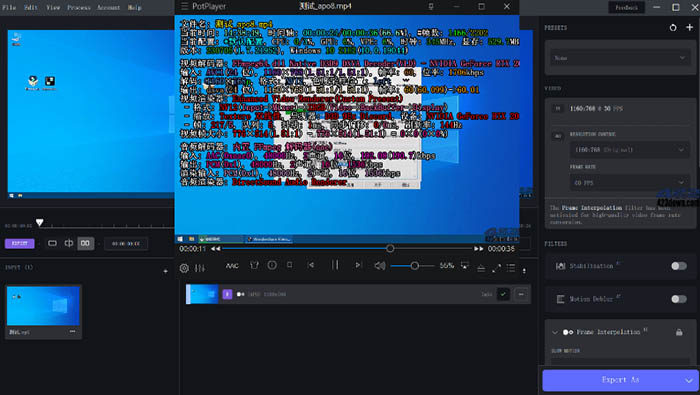The width and height of the screenshot is (700, 395).
Task: Open the Account menu
Action: coord(108,7)
